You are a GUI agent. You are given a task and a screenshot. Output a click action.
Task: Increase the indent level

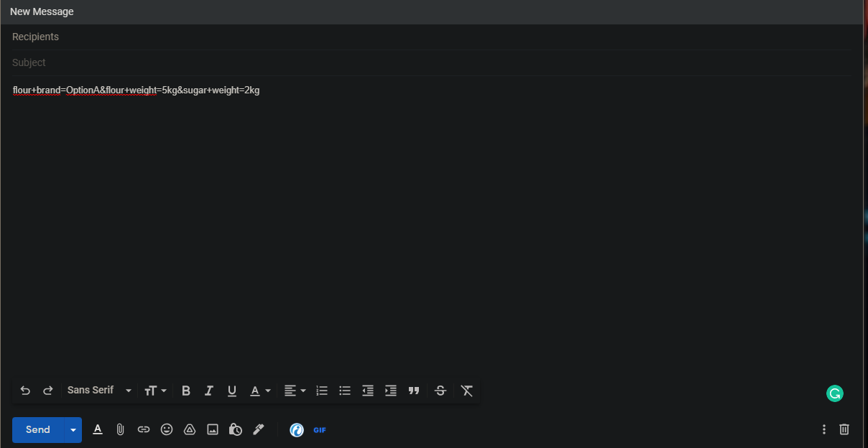tap(391, 391)
